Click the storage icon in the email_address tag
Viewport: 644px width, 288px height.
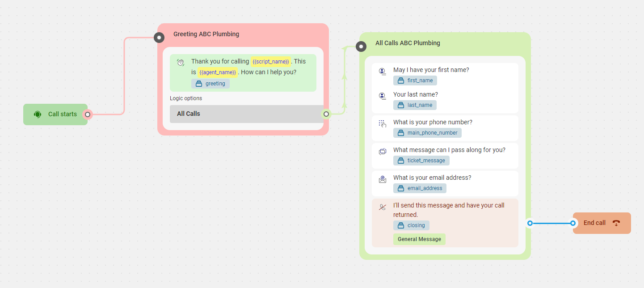pyautogui.click(x=401, y=188)
